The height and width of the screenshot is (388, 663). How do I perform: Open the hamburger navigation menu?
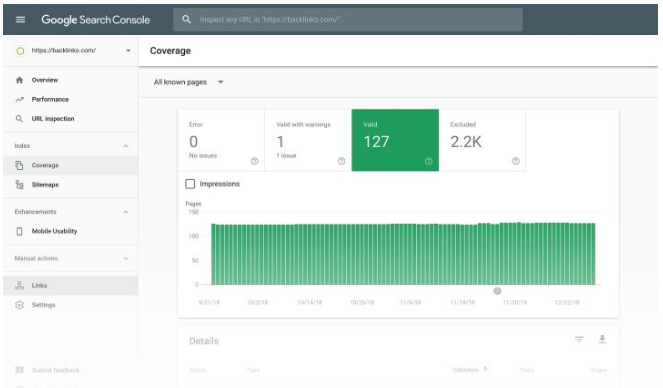click(x=20, y=19)
